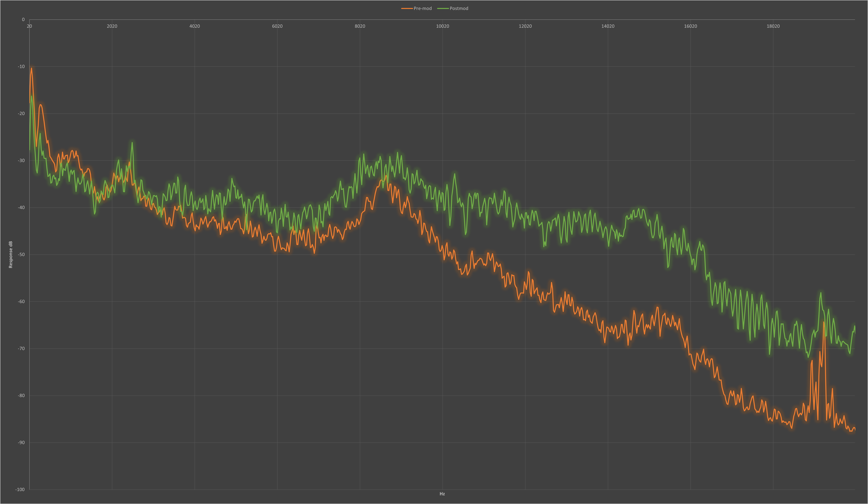Click the 0 dB axis label

click(x=23, y=20)
